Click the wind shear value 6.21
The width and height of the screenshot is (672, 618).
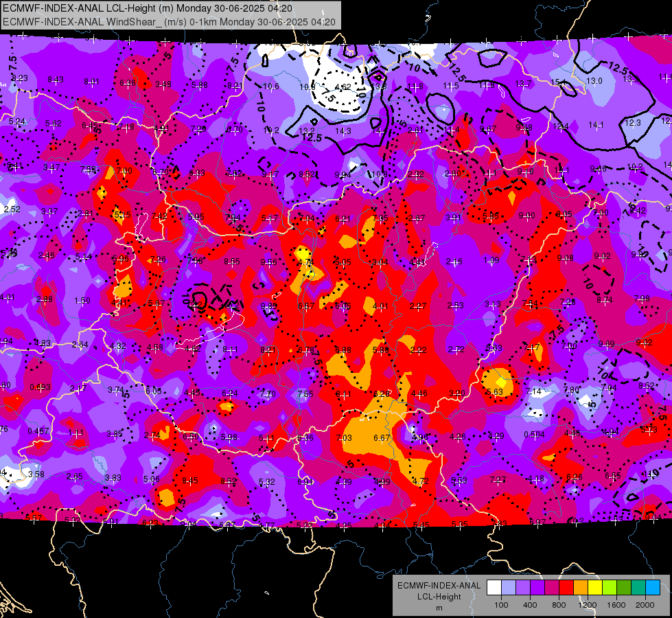click(343, 219)
